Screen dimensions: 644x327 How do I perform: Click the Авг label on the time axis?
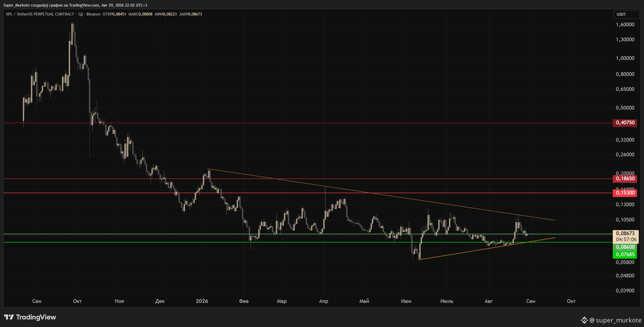click(489, 301)
